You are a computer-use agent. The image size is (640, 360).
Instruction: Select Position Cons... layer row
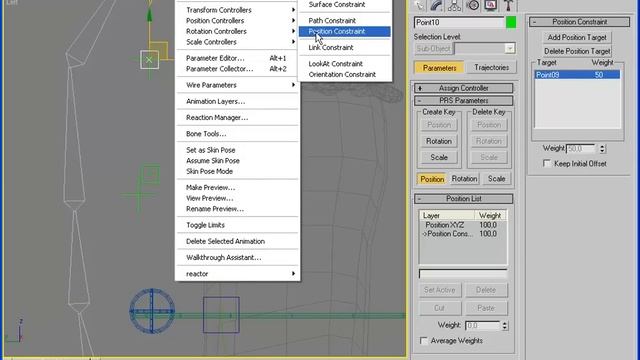click(463, 234)
